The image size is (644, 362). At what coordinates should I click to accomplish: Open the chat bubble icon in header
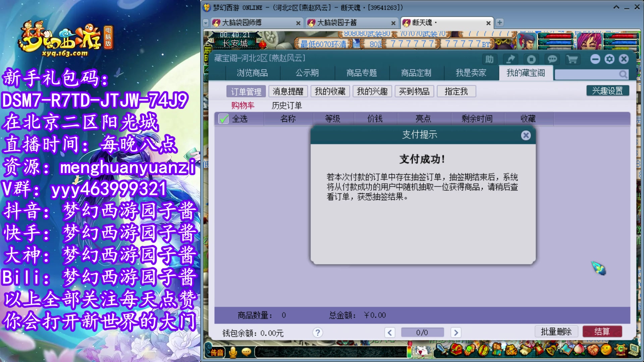(552, 59)
